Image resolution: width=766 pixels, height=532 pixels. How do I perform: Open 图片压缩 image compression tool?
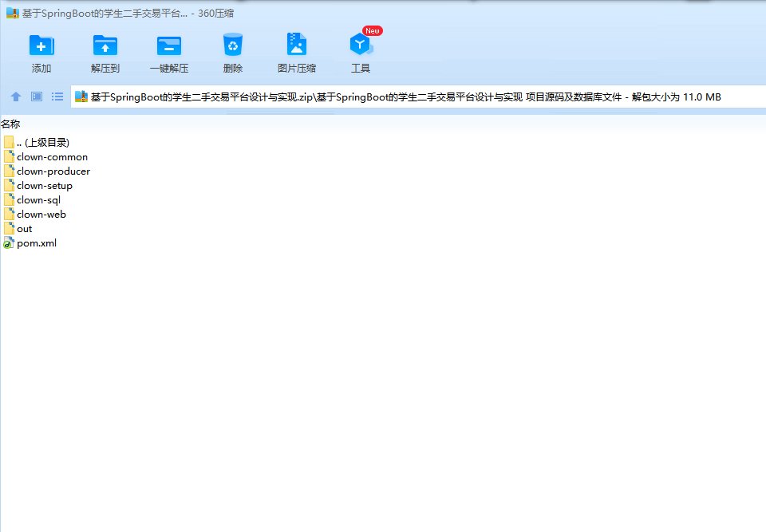coord(297,45)
